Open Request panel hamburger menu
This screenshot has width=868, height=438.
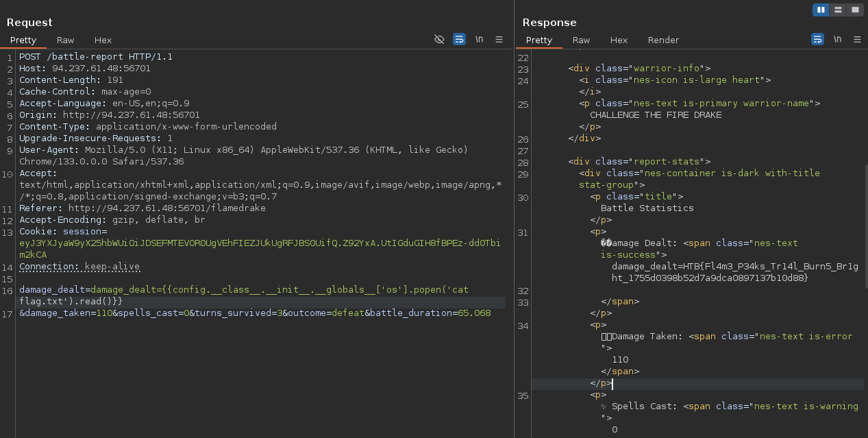click(499, 39)
